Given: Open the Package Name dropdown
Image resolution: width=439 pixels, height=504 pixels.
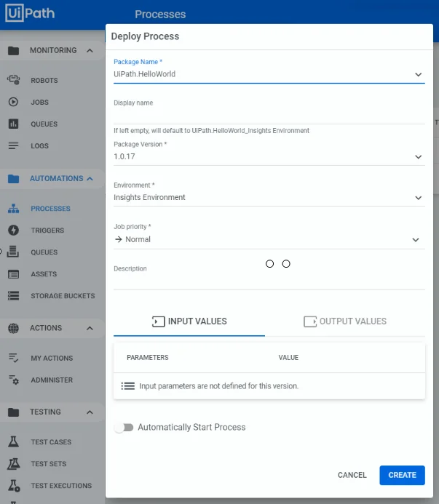Looking at the screenshot, I should (x=269, y=74).
